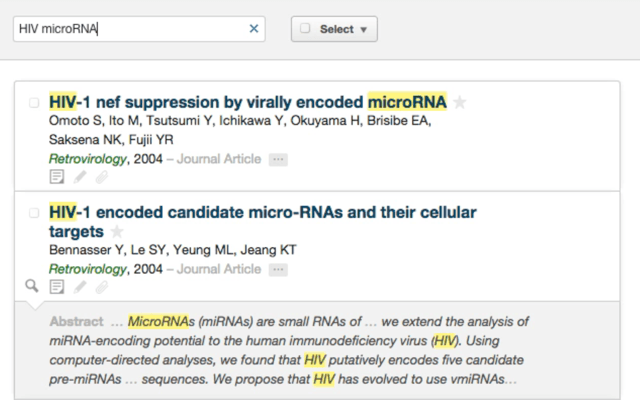640x400 pixels.
Task: Click pencil edit icon under first article
Action: (80, 177)
